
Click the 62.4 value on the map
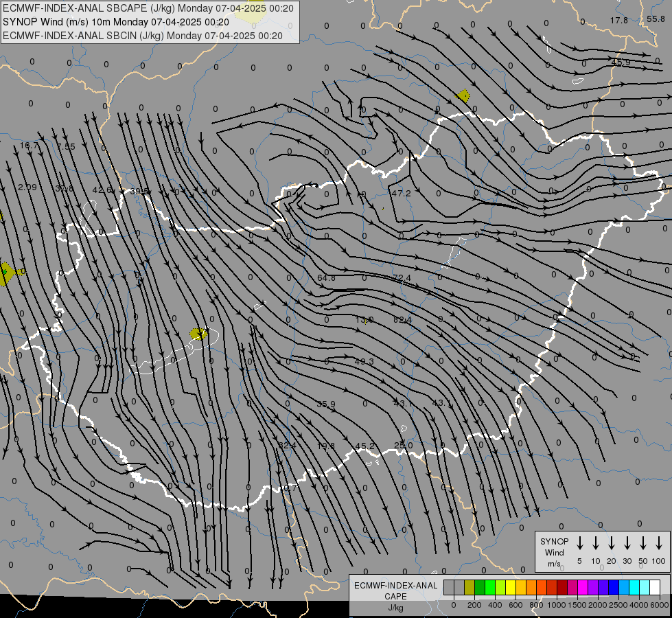click(402, 320)
